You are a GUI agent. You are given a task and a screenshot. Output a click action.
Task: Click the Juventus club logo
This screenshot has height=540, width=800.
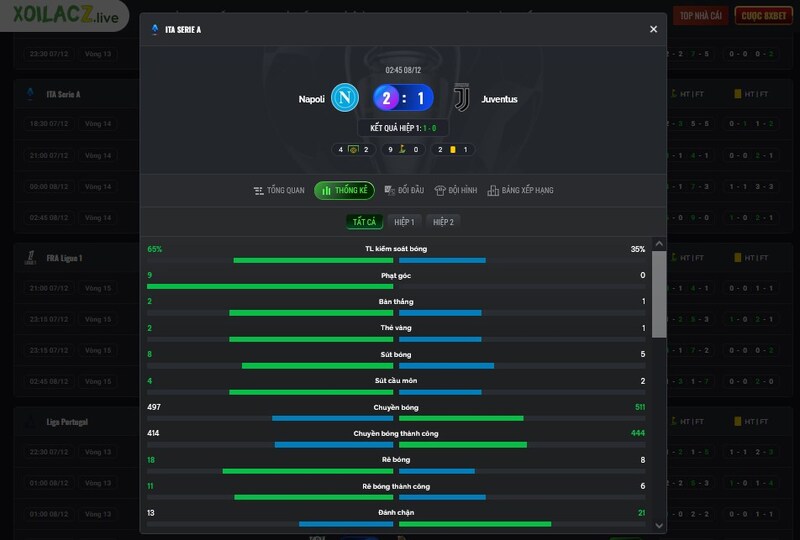tap(461, 98)
